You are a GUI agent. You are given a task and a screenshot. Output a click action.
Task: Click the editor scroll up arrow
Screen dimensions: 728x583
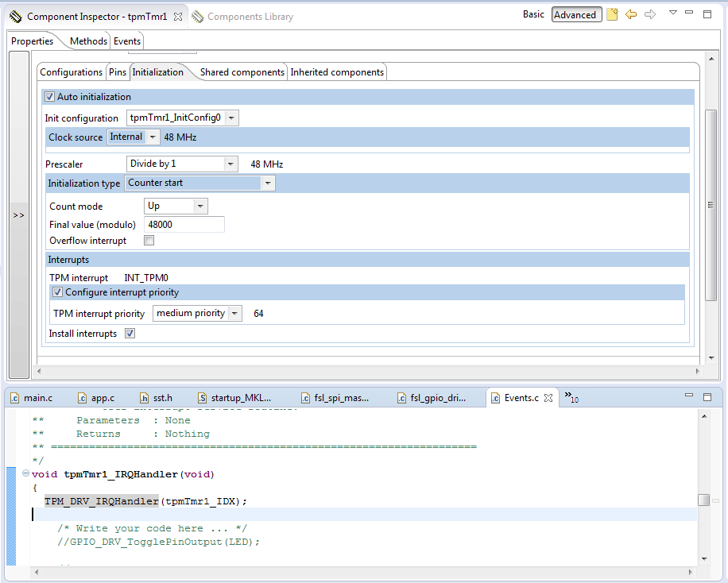click(x=704, y=416)
